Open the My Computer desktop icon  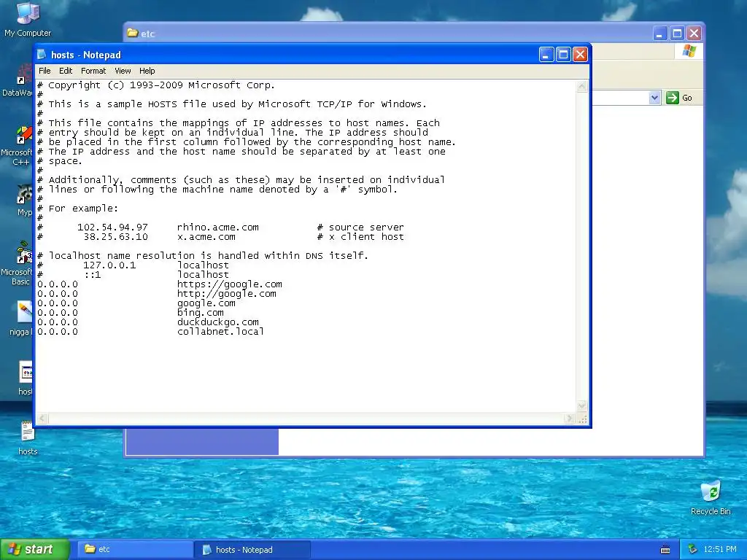click(28, 19)
